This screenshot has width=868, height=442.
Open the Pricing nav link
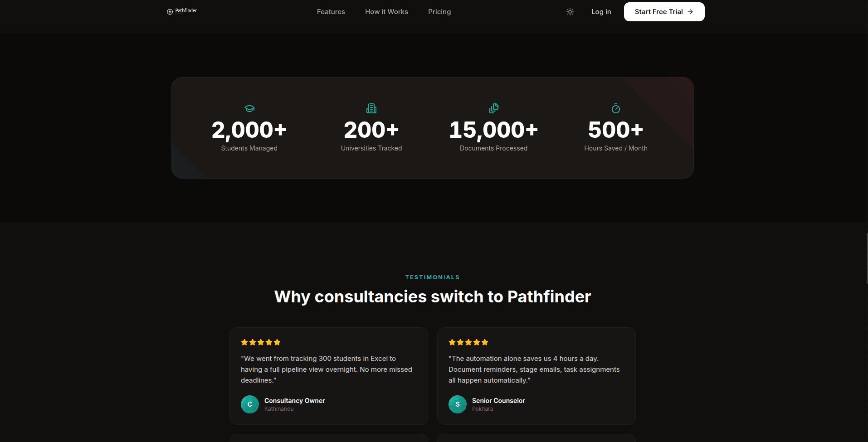pyautogui.click(x=439, y=12)
